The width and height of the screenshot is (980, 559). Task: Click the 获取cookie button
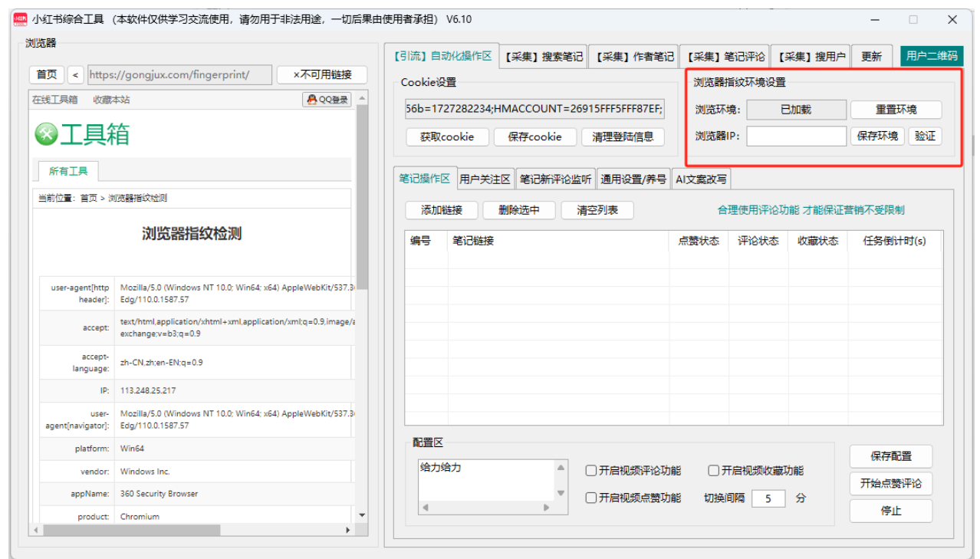pyautogui.click(x=446, y=136)
